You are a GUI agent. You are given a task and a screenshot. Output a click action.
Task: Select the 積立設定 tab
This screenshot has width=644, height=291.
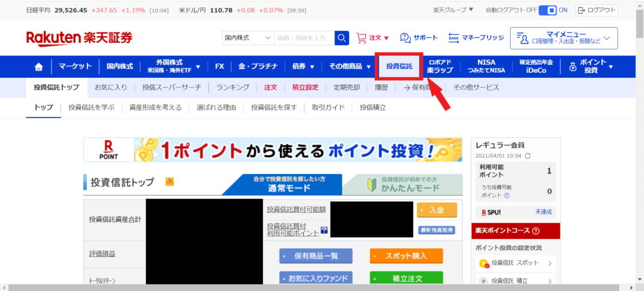coord(305,87)
